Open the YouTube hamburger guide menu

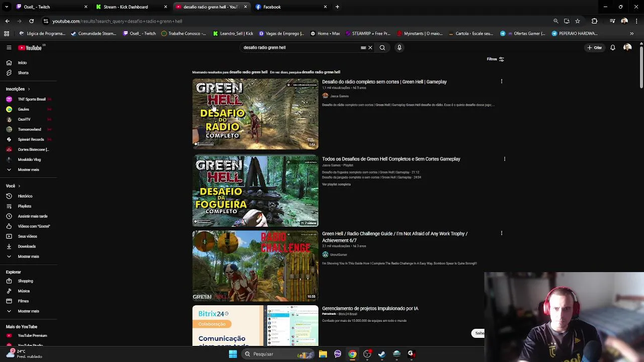click(x=9, y=47)
